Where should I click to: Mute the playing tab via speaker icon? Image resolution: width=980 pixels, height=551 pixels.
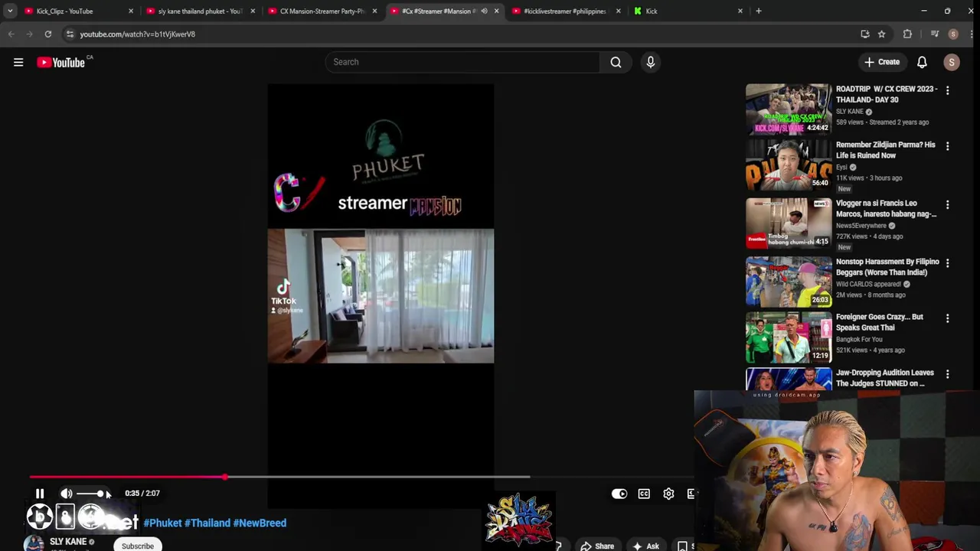coord(484,11)
